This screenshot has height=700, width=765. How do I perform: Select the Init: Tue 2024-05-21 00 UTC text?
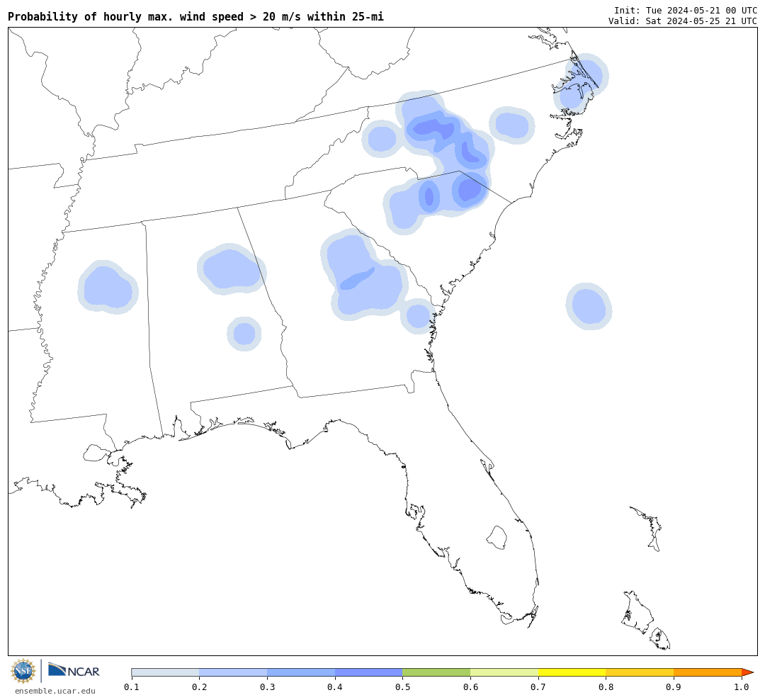[686, 10]
